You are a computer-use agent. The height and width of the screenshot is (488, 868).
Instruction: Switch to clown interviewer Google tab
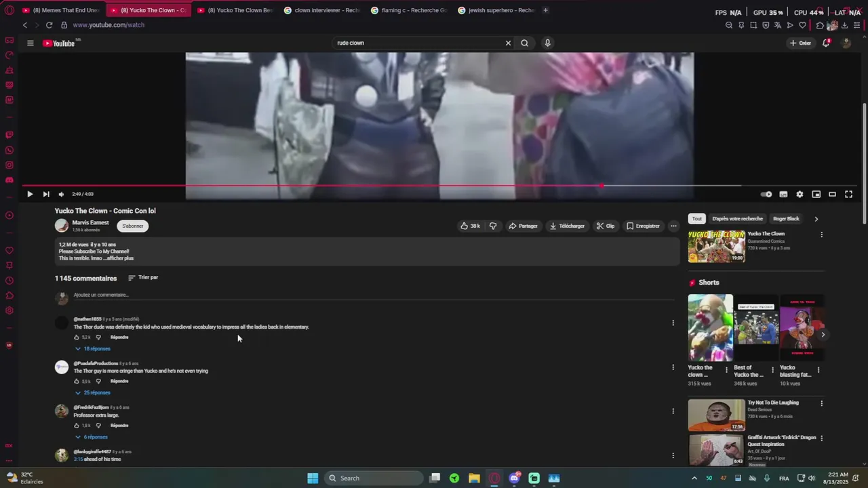click(x=321, y=10)
